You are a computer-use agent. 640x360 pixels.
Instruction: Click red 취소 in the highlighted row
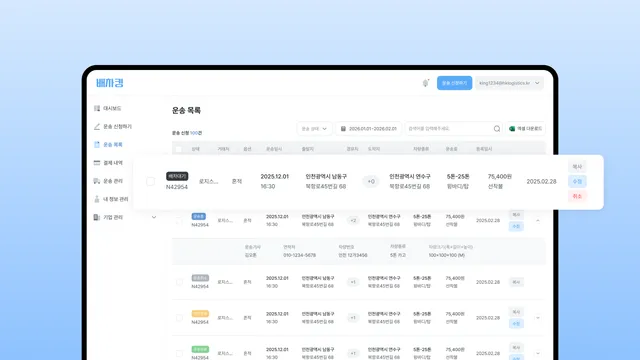point(577,196)
